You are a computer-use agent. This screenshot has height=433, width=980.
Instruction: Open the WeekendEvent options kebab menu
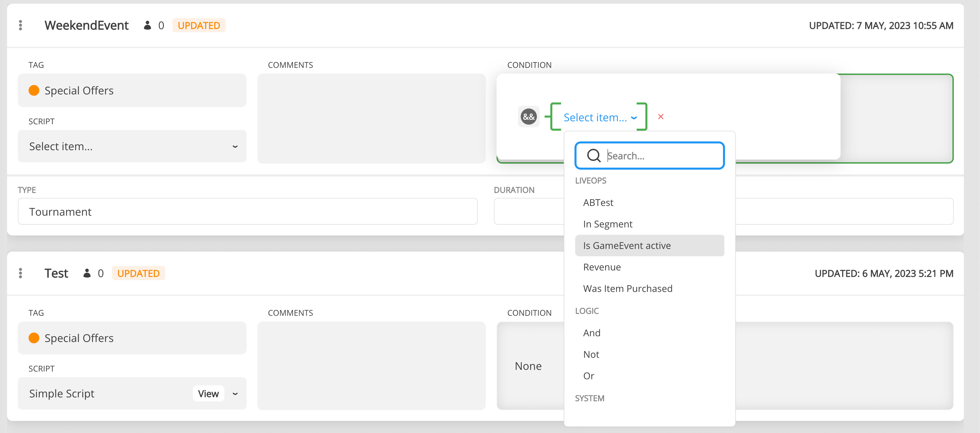[20, 25]
